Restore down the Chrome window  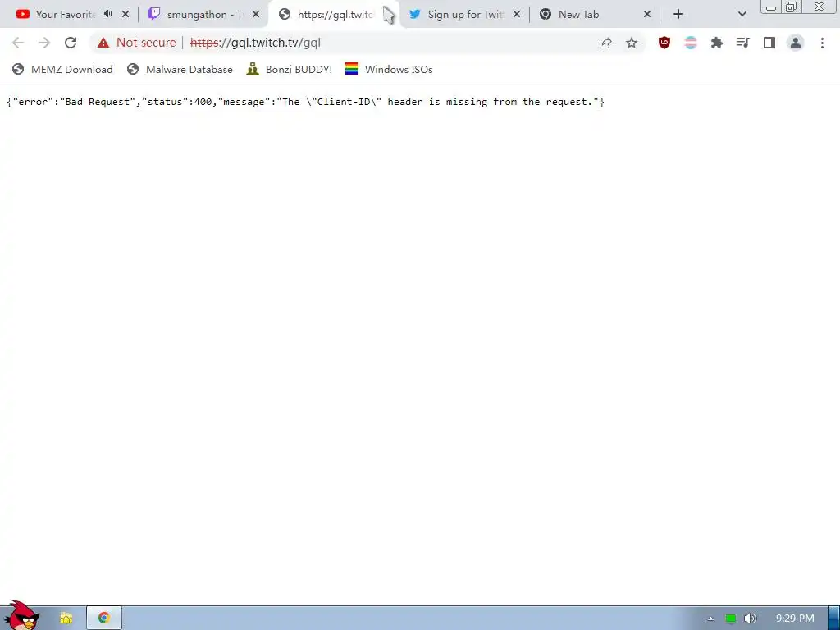(x=791, y=7)
